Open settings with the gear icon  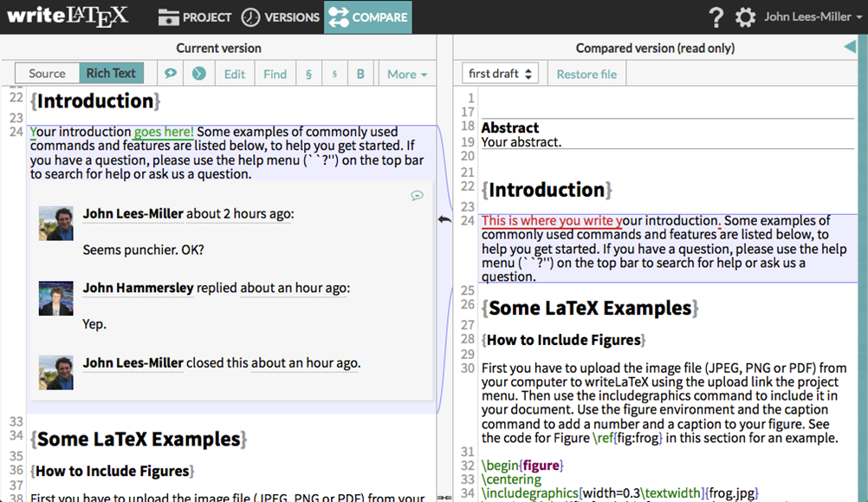click(745, 17)
